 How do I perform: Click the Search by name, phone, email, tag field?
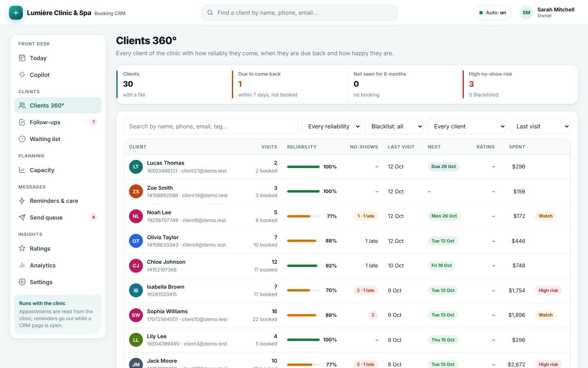(211, 126)
